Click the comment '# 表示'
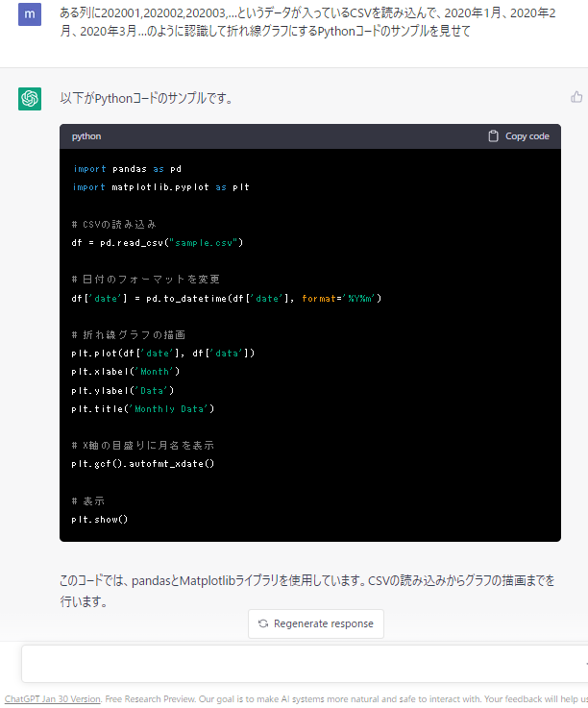The width and height of the screenshot is (588, 708). [x=88, y=501]
